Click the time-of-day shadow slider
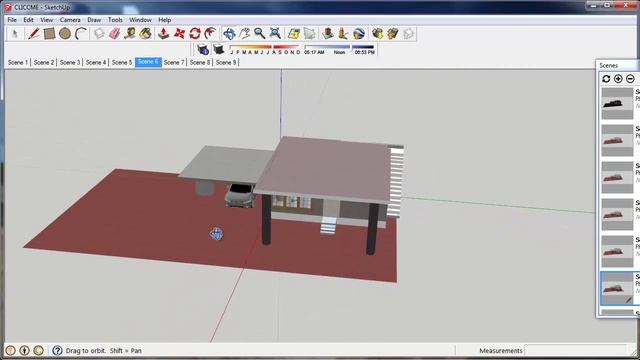This screenshot has height=360, width=640. pos(340,47)
